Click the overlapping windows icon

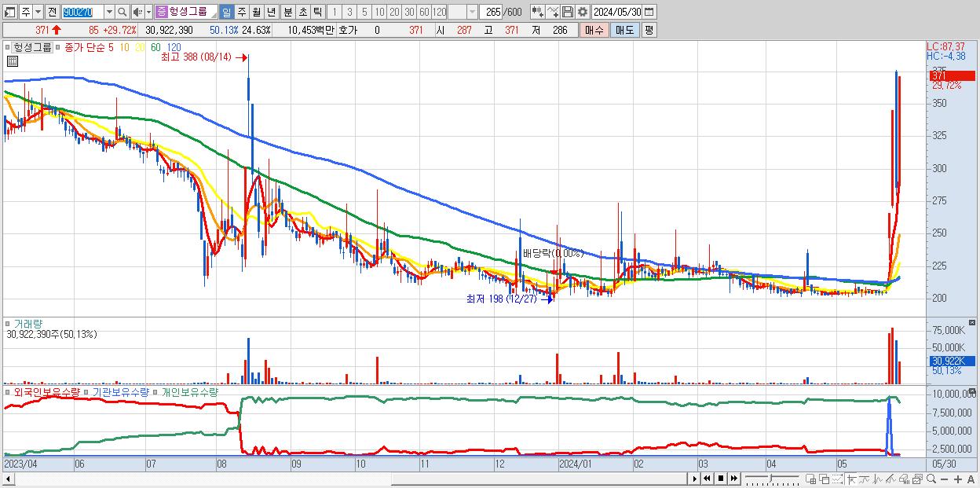[824, 479]
